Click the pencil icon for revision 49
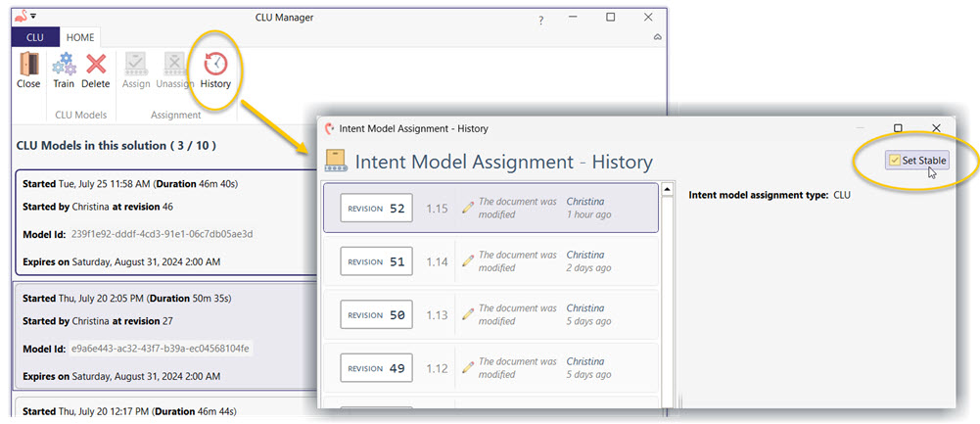The height and width of the screenshot is (424, 980). pos(468,368)
